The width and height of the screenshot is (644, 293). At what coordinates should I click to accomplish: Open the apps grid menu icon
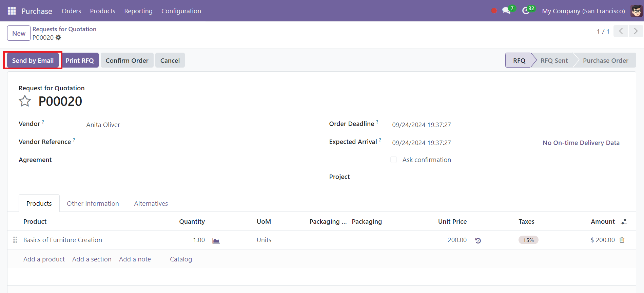(12, 11)
